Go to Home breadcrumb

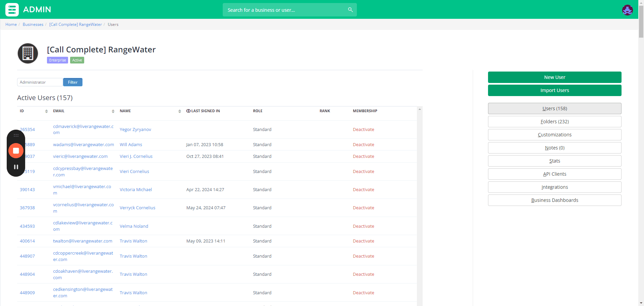coord(11,25)
